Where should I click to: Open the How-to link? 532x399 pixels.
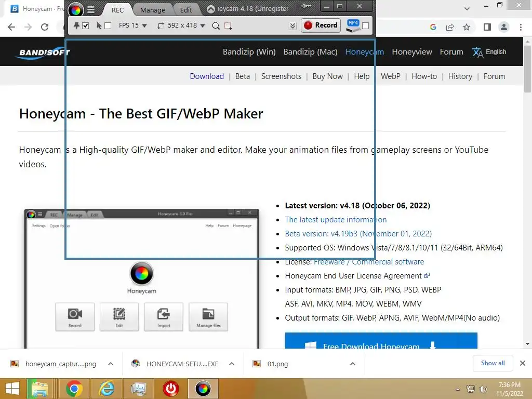pyautogui.click(x=424, y=76)
